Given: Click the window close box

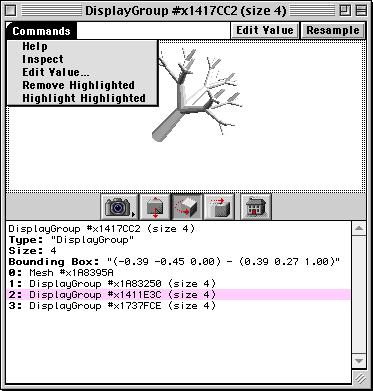Looking at the screenshot, I should [x=11, y=11].
